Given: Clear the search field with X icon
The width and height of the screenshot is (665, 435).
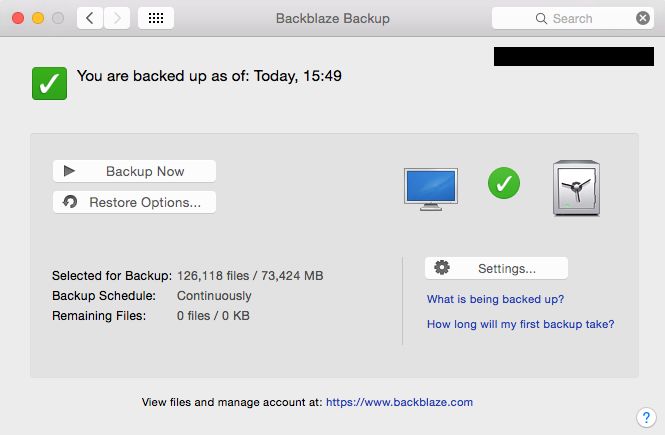Looking at the screenshot, I should 643,18.
